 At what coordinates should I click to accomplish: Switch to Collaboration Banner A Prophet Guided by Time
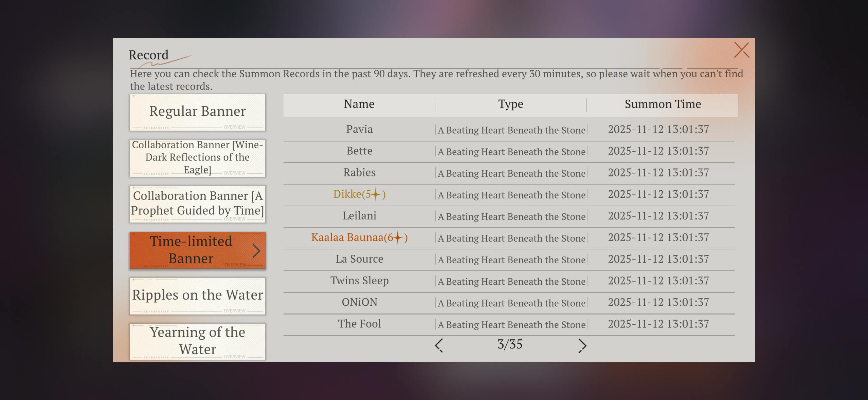pyautogui.click(x=197, y=204)
